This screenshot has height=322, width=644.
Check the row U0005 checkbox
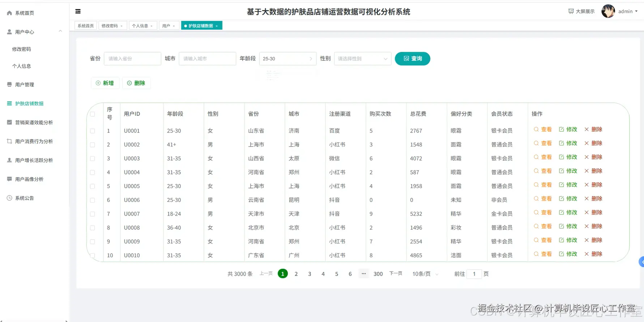(x=93, y=186)
